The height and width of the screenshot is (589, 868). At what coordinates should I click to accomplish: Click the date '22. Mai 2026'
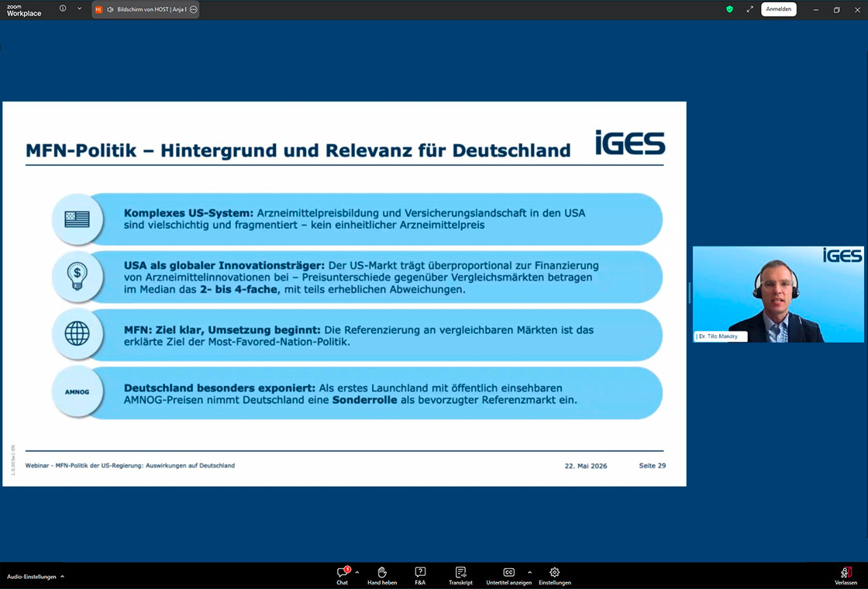tap(586, 466)
